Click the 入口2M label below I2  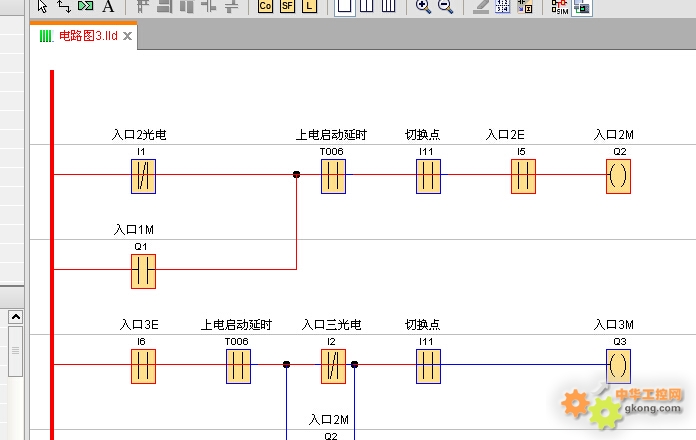pos(329,420)
